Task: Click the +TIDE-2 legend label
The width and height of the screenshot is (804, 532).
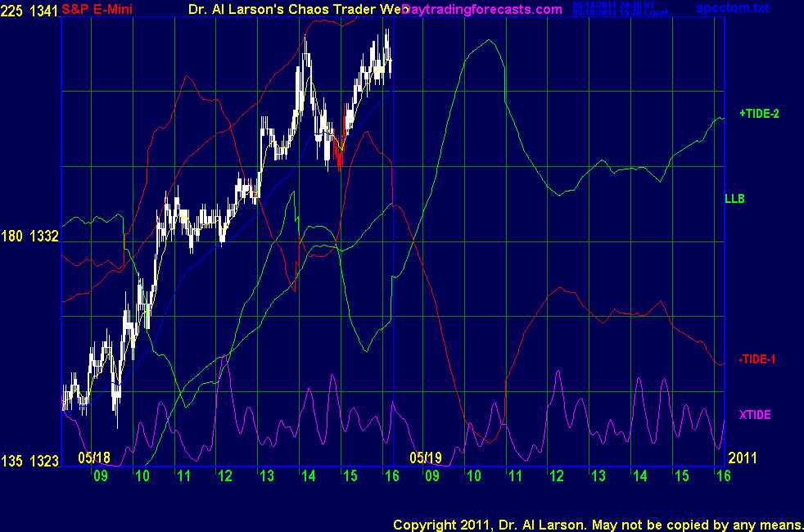Action: pyautogui.click(x=759, y=114)
